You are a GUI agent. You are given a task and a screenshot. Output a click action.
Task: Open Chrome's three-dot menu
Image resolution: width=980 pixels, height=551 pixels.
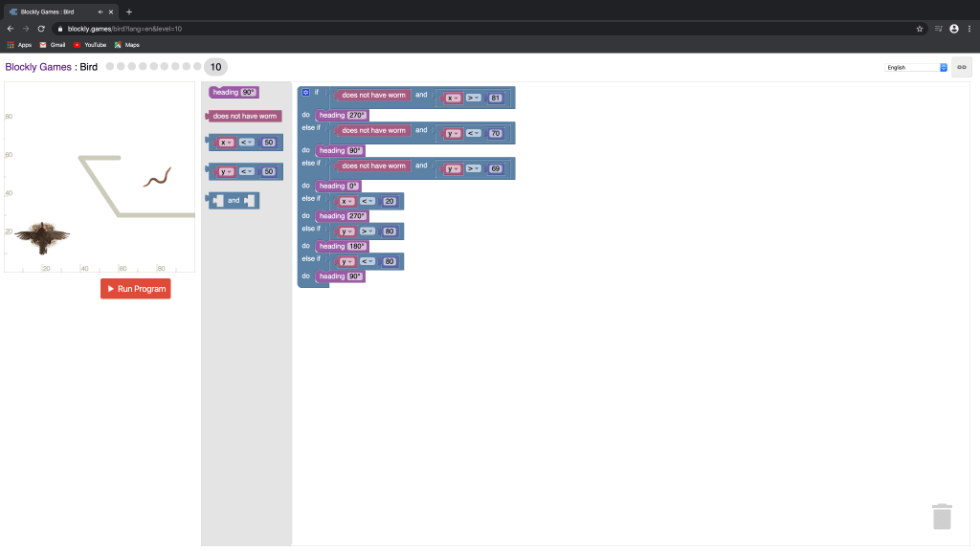(969, 29)
